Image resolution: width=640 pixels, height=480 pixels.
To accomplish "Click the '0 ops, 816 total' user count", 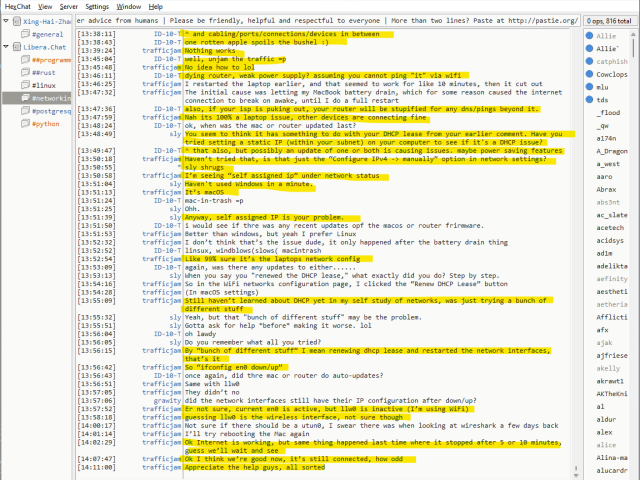I will (x=609, y=21).
